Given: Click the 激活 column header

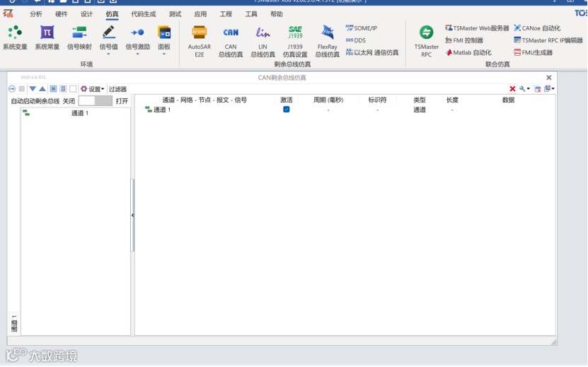Looking at the screenshot, I should pyautogui.click(x=286, y=100).
